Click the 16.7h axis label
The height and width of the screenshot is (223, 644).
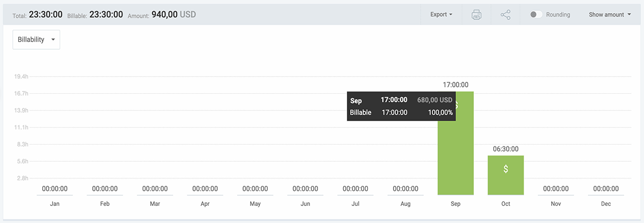(x=21, y=93)
